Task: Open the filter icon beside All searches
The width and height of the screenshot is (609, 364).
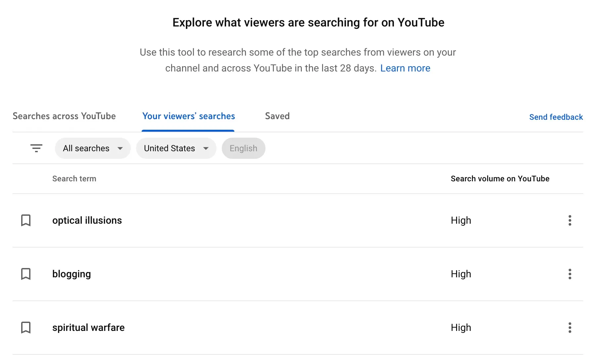Action: [36, 148]
